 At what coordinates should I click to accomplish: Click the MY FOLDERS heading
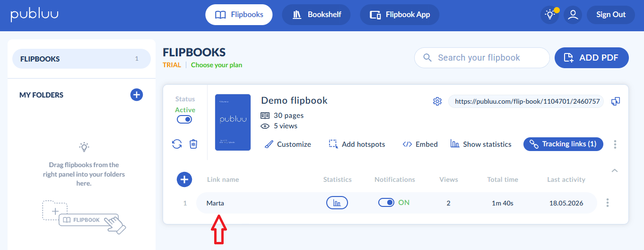41,95
